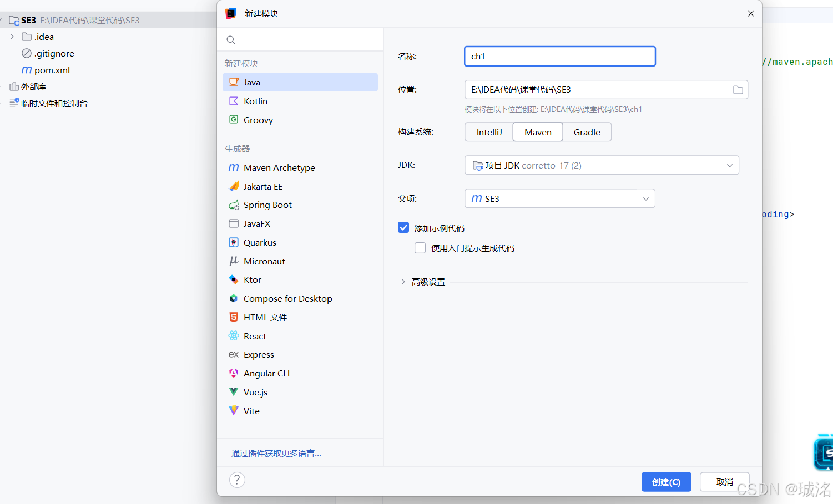Click the 取消 button
The width and height of the screenshot is (833, 504).
725,482
